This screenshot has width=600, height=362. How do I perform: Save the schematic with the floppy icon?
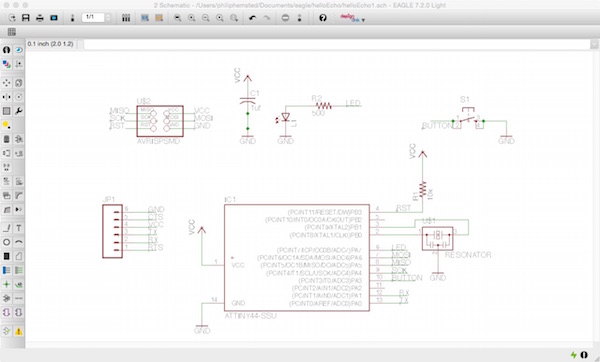(26, 18)
